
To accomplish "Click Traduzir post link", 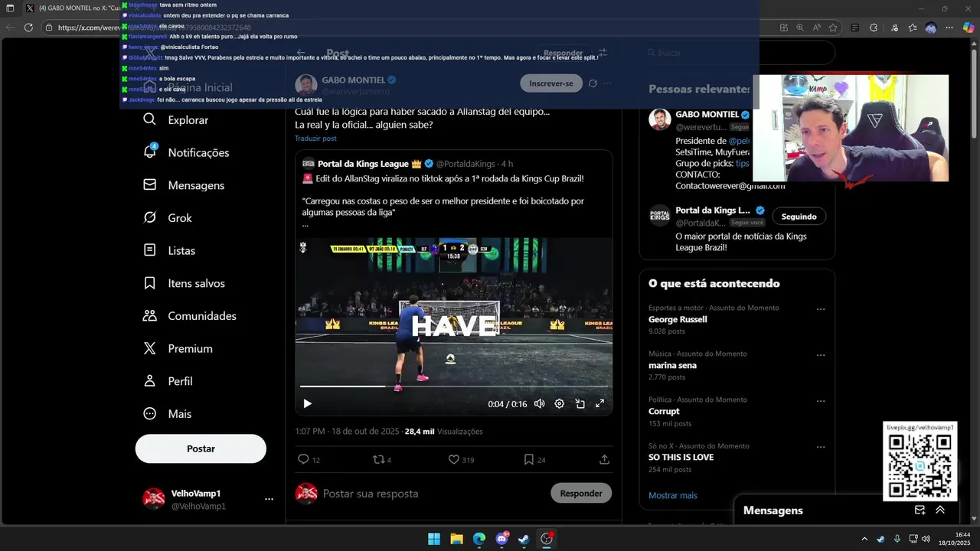I will [x=315, y=139].
